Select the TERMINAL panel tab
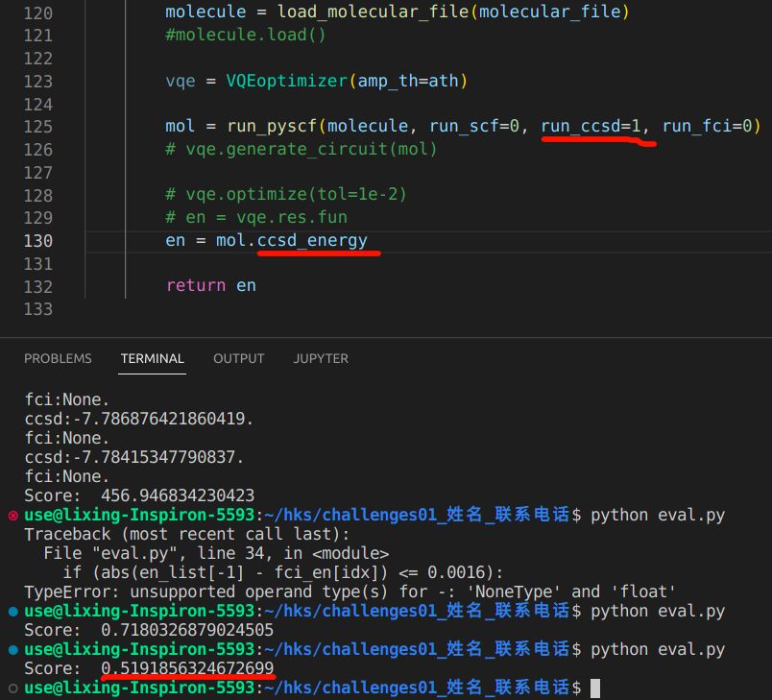Image resolution: width=772 pixels, height=700 pixels. (152, 358)
